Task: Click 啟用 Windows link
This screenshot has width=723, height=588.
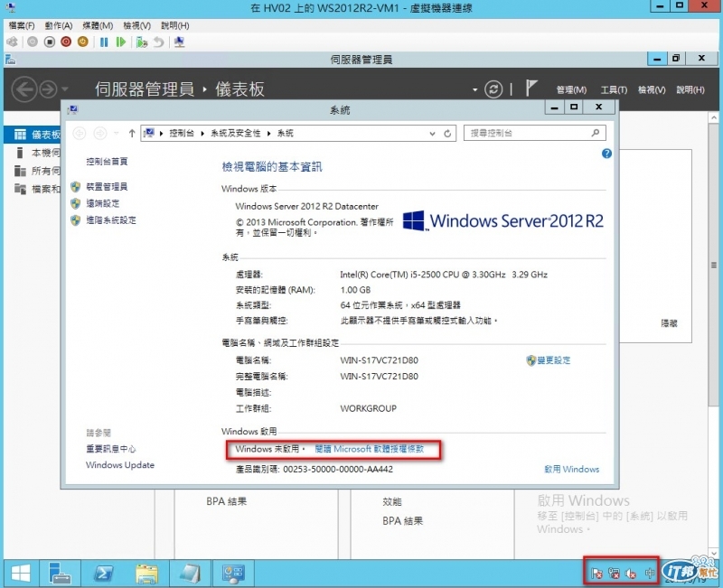Action: tap(571, 469)
